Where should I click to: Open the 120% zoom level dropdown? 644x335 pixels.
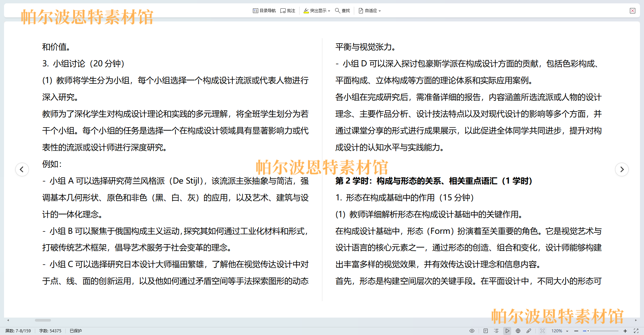click(560, 331)
